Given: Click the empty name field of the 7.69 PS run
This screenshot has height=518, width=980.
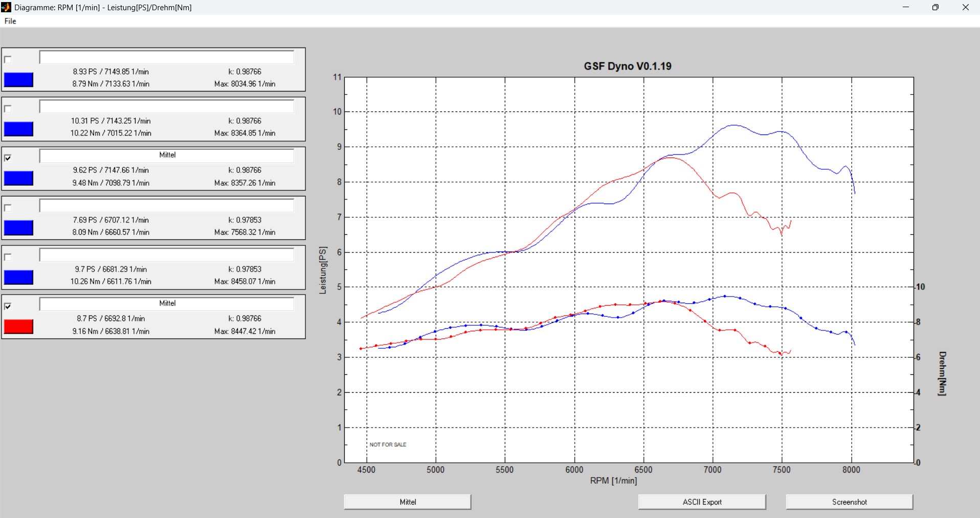Looking at the screenshot, I should pos(167,206).
